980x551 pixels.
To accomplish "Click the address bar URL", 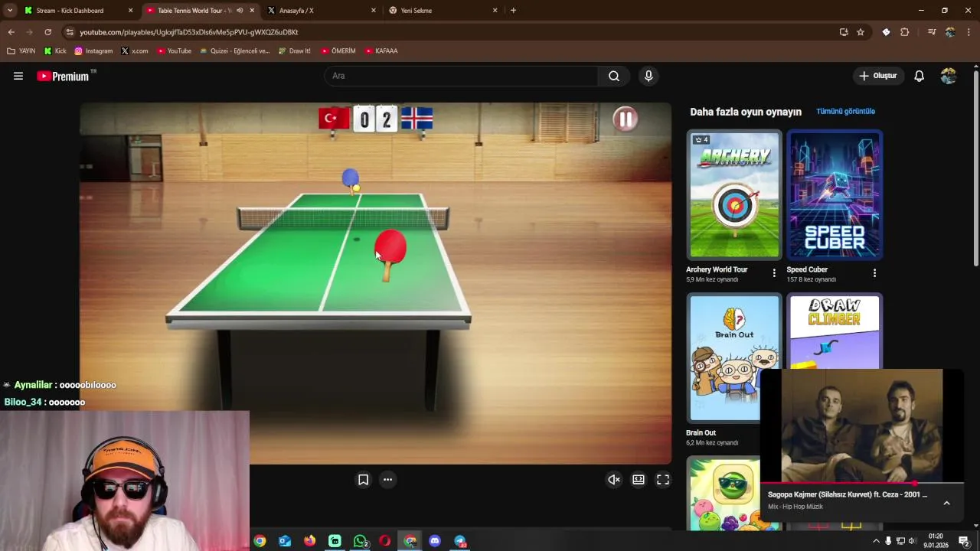I will point(188,32).
